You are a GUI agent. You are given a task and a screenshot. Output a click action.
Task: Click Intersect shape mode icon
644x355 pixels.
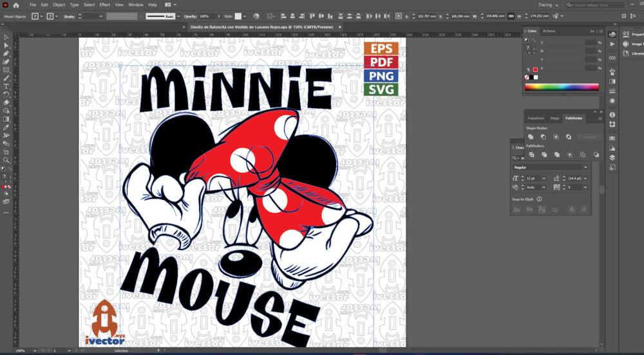click(556, 136)
